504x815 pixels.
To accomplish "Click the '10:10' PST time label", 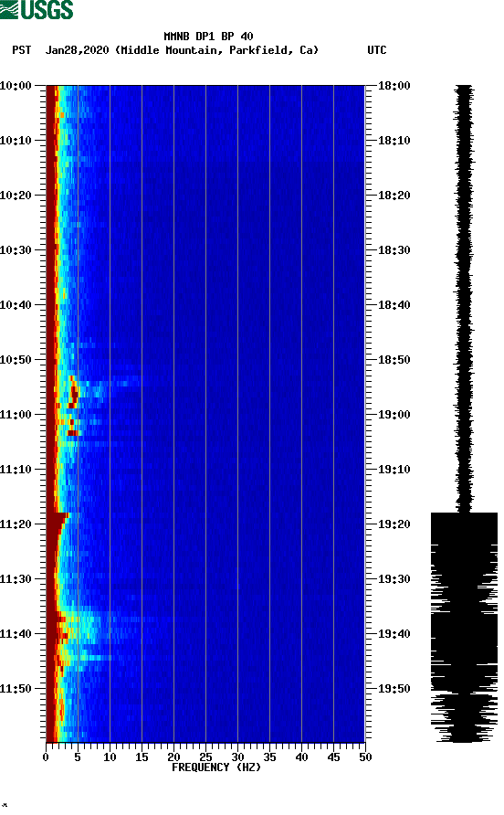I will [x=16, y=141].
